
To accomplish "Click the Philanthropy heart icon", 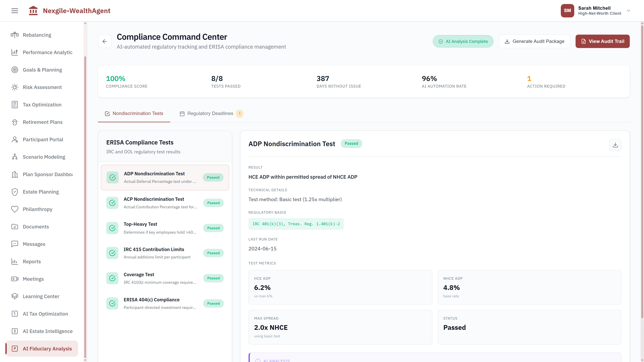I will 15,209.
